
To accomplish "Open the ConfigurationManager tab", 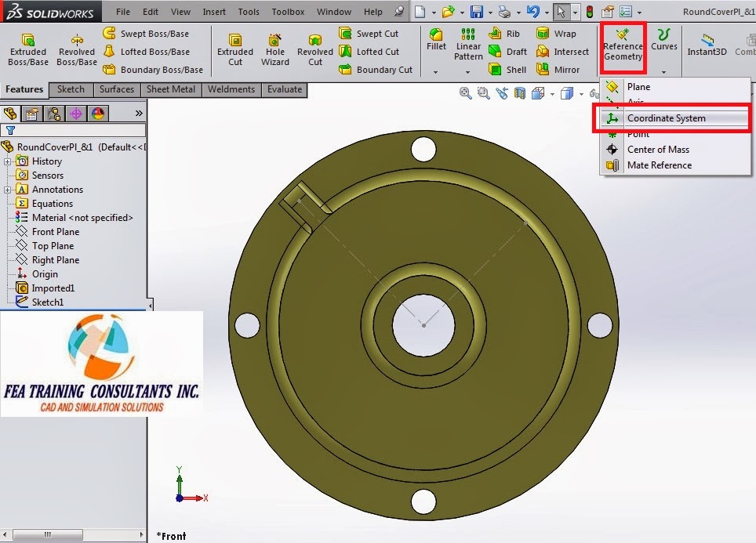I will (54, 114).
